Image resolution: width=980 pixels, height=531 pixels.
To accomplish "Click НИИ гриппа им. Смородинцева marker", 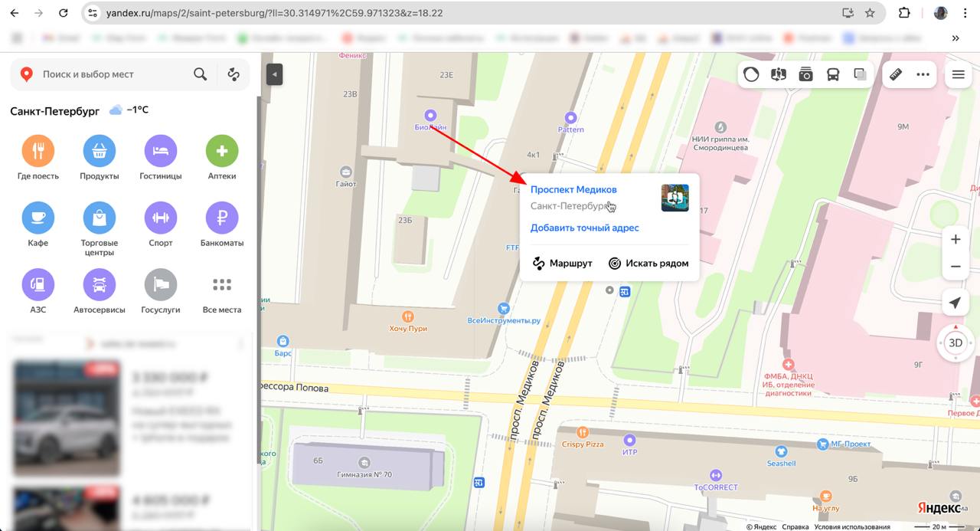I will click(720, 126).
